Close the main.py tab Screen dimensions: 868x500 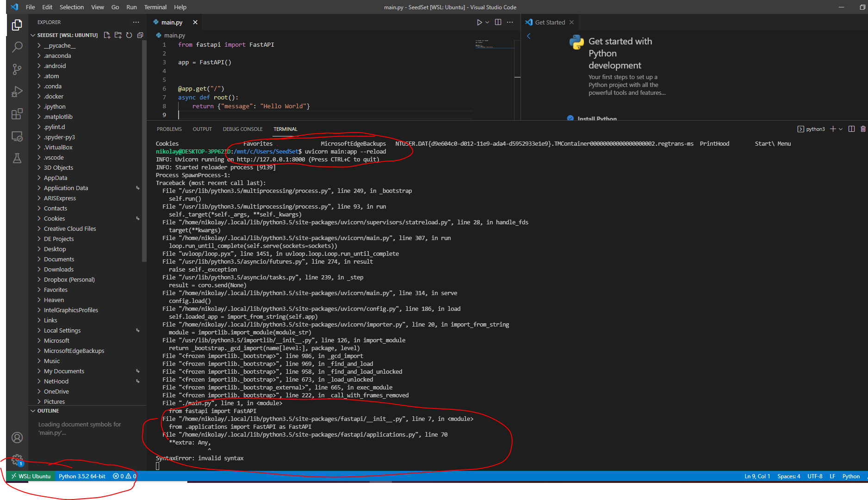click(x=195, y=22)
